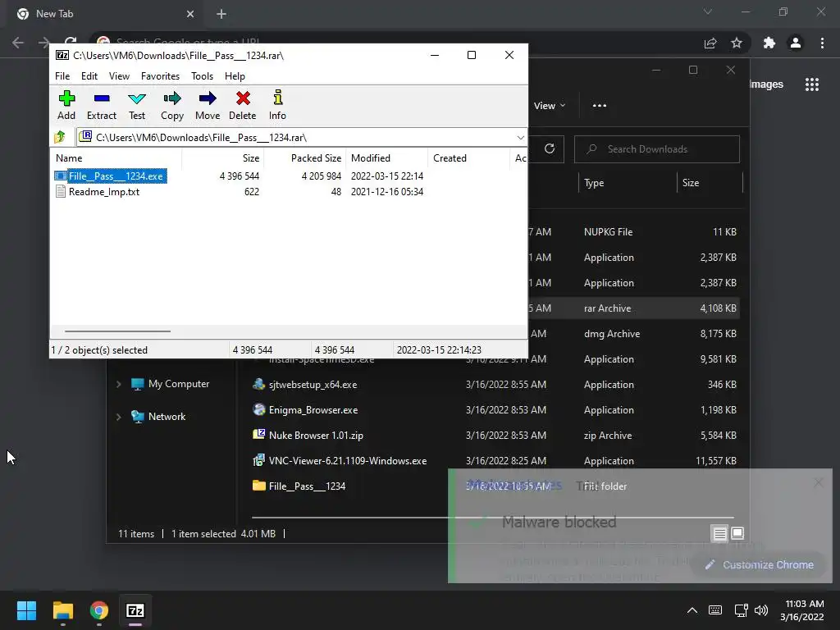The height and width of the screenshot is (630, 840).
Task: Click the share page icon in Chrome
Action: click(710, 43)
